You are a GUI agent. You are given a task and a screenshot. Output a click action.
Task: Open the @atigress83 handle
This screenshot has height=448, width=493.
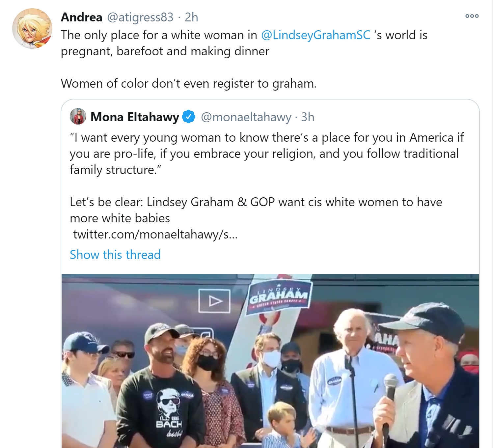coord(140,17)
